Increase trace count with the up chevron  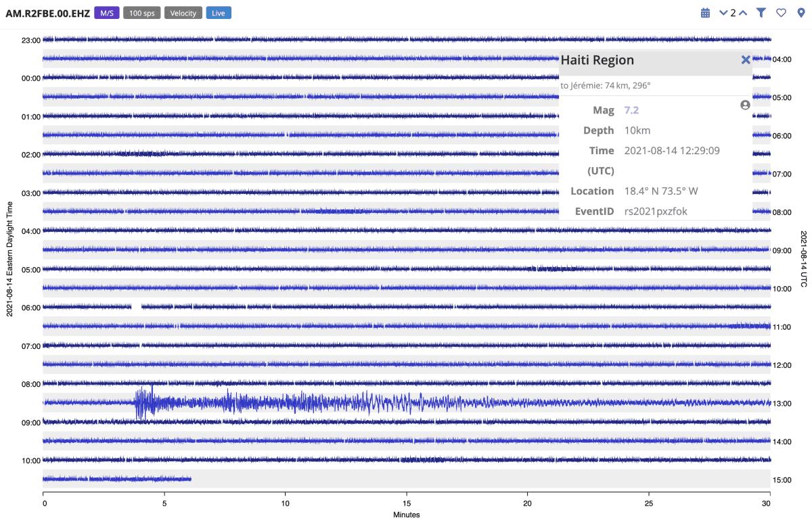(743, 12)
